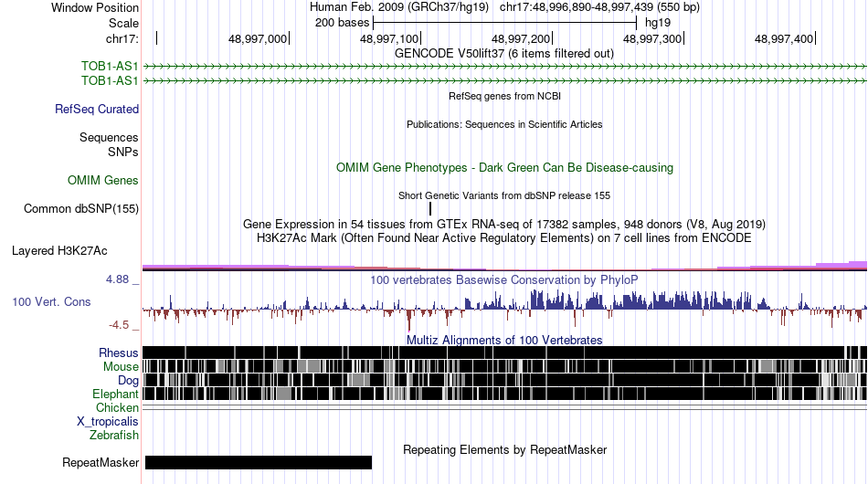Select the X_tropicalis alignment row label
The height and width of the screenshot is (484, 868).
click(x=108, y=422)
